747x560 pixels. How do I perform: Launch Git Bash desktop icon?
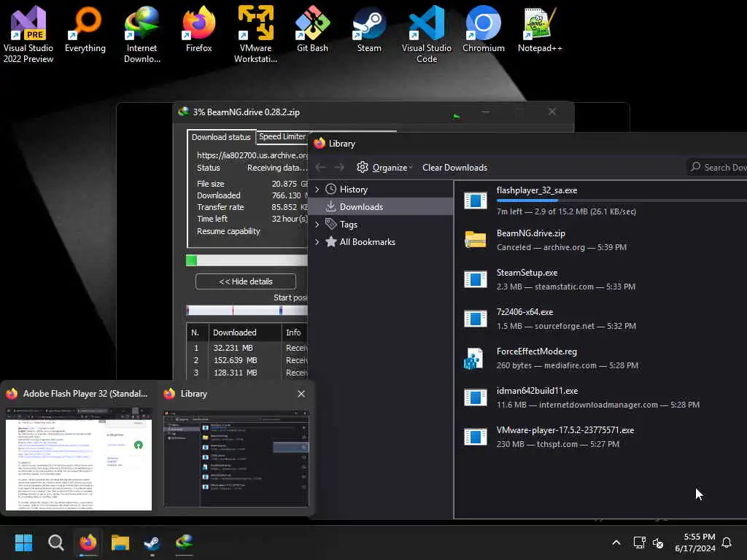pyautogui.click(x=312, y=29)
